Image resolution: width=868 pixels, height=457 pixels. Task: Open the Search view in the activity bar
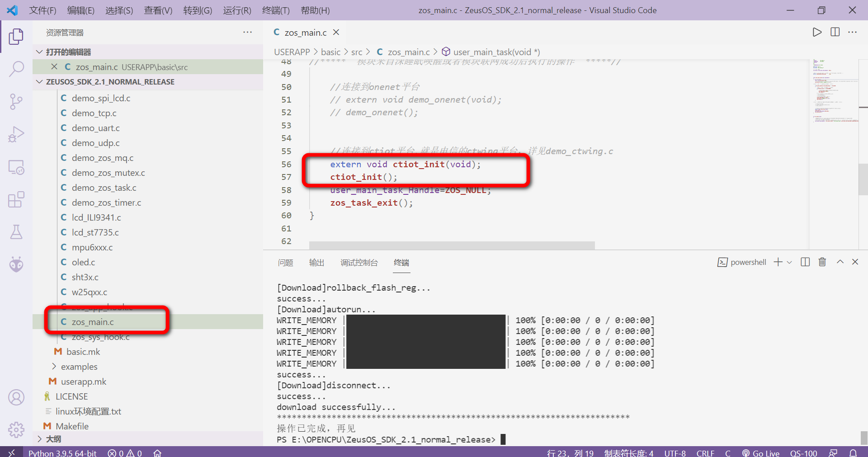click(x=16, y=69)
